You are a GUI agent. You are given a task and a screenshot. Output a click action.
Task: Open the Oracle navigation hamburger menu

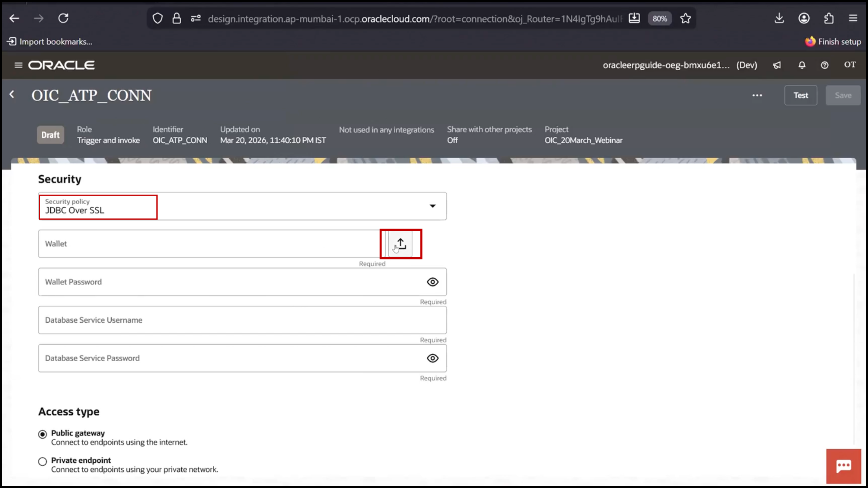pos(19,65)
